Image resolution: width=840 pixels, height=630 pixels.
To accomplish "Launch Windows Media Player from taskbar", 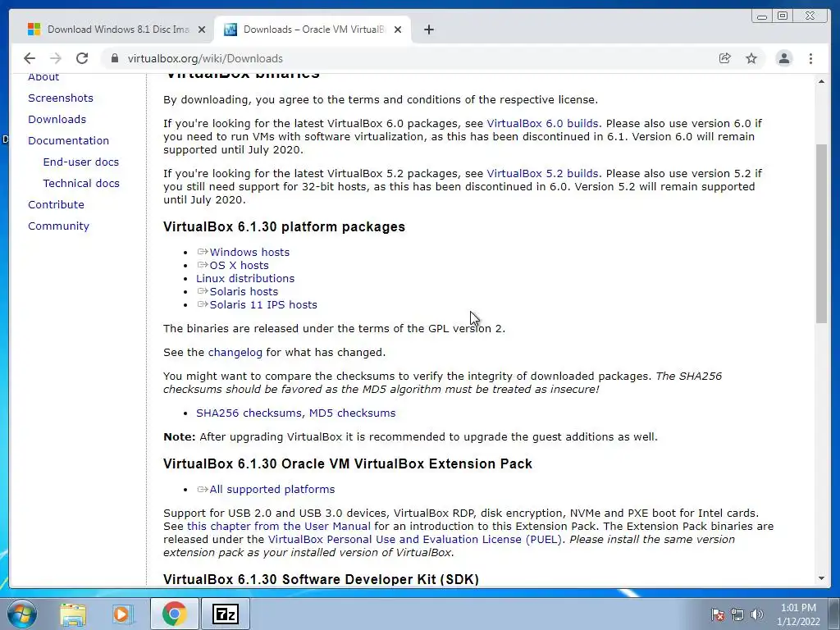I will click(x=121, y=614).
